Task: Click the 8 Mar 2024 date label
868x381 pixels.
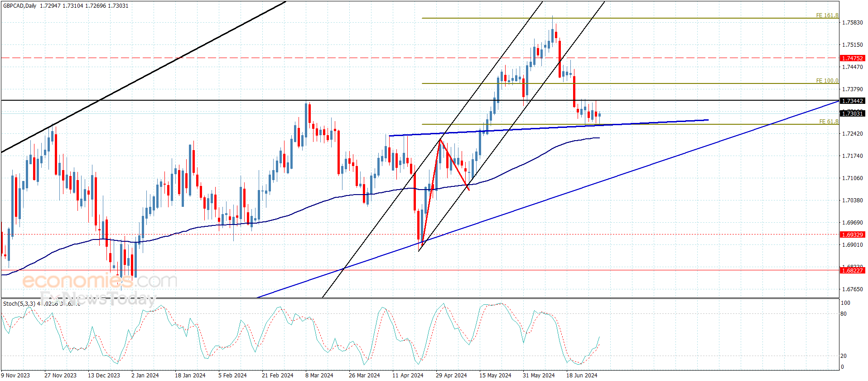Action: click(x=319, y=375)
